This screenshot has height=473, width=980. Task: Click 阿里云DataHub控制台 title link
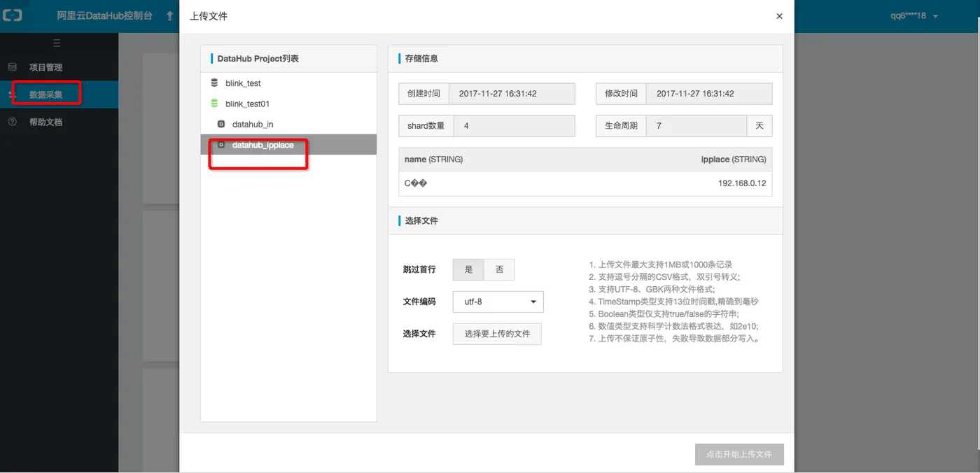pos(105,15)
